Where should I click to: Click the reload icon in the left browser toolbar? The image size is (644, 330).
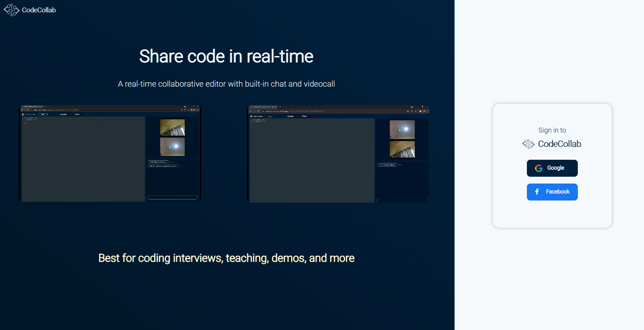click(29, 110)
